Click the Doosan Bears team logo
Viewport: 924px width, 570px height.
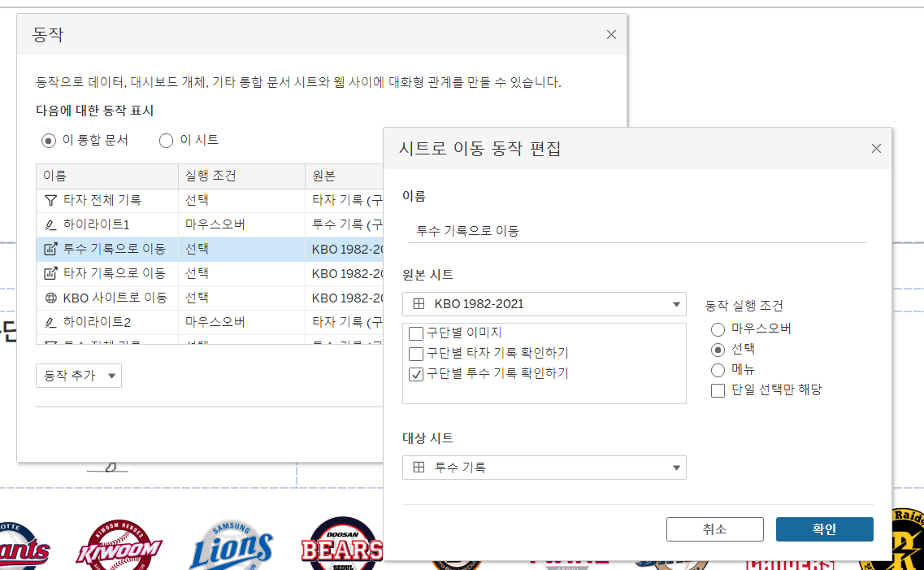[x=342, y=544]
